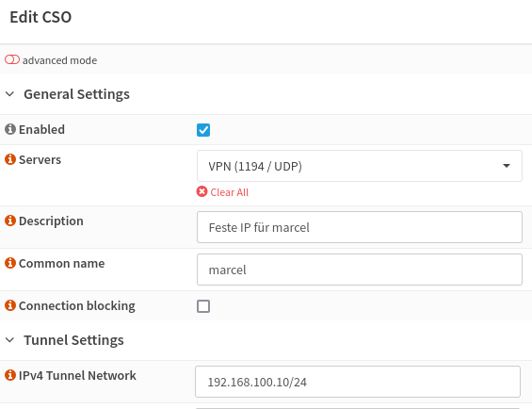Click the Clear All link
532x409 pixels.
(x=230, y=192)
